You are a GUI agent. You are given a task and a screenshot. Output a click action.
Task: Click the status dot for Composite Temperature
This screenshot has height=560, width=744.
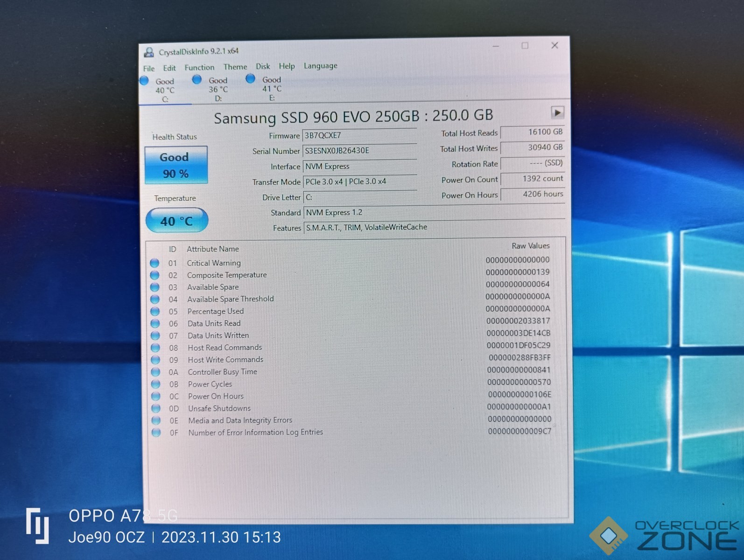click(x=154, y=275)
